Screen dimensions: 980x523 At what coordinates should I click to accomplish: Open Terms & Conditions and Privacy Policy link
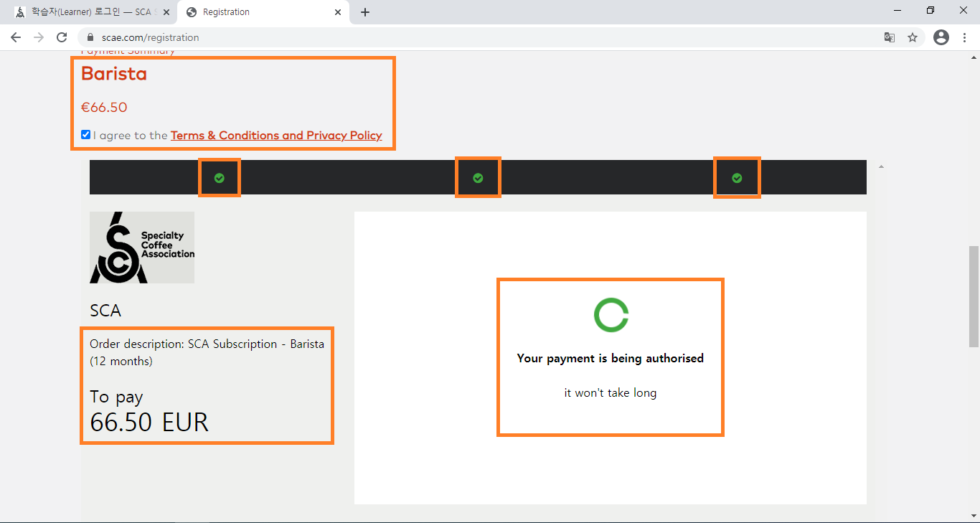tap(276, 135)
